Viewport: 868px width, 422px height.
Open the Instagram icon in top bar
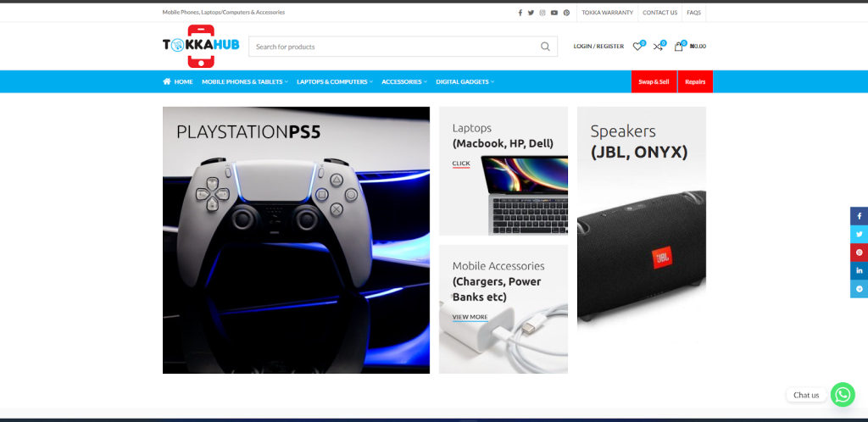coord(542,13)
